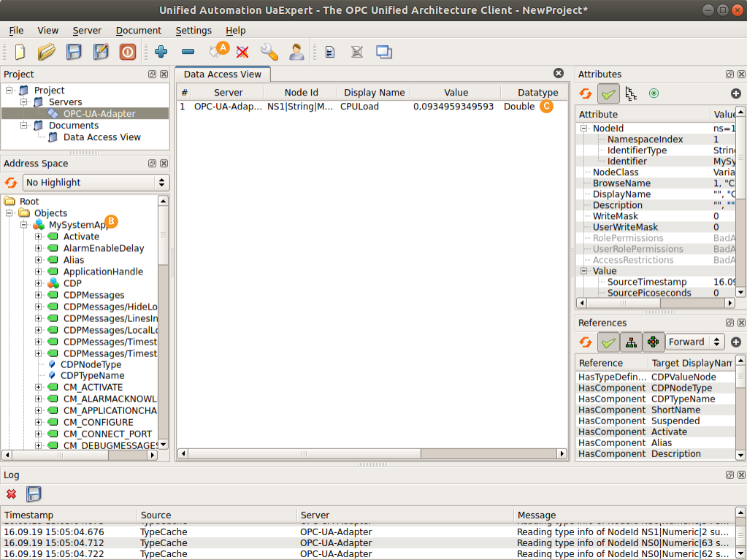
Task: Click the Change User icon
Action: 296,52
